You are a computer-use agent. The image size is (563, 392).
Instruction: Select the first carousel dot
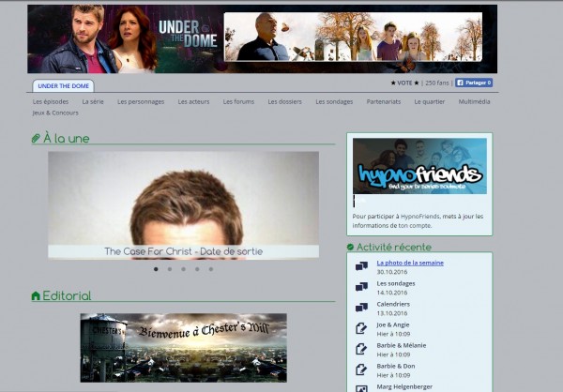[x=156, y=269]
